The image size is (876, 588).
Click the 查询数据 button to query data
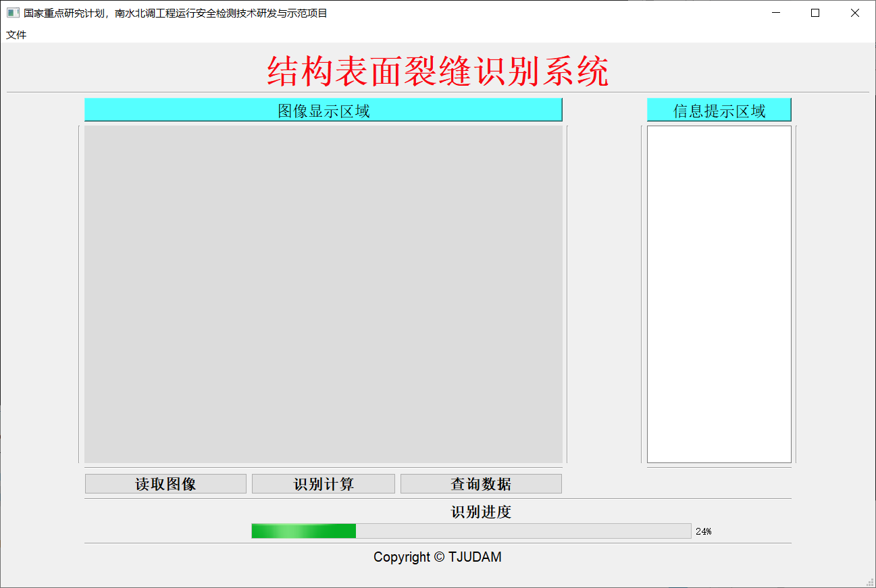(x=481, y=483)
